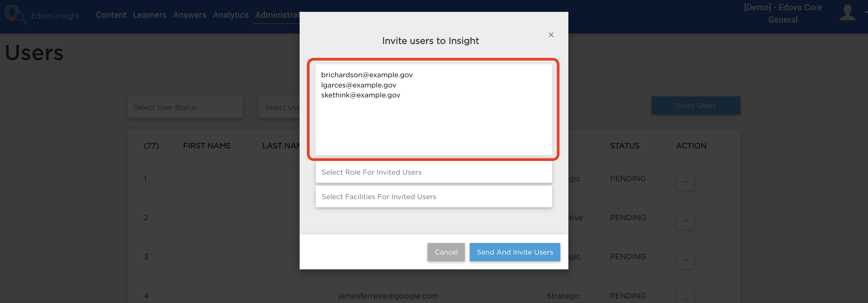868x303 pixels.
Task: Select the Edovo Core General facility label
Action: pyautogui.click(x=783, y=13)
